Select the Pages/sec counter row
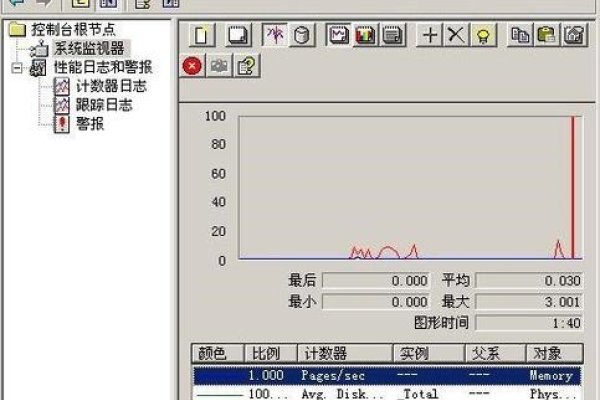 [387, 376]
